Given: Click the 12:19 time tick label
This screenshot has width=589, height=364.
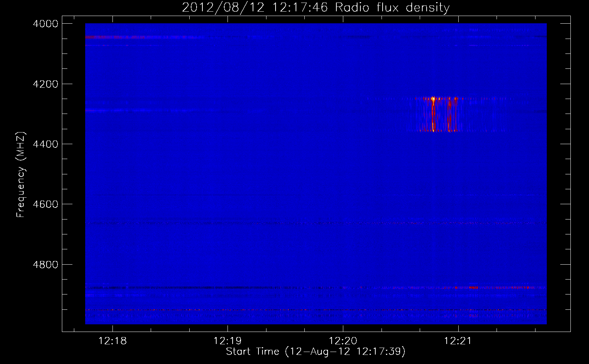Looking at the screenshot, I should [x=228, y=341].
